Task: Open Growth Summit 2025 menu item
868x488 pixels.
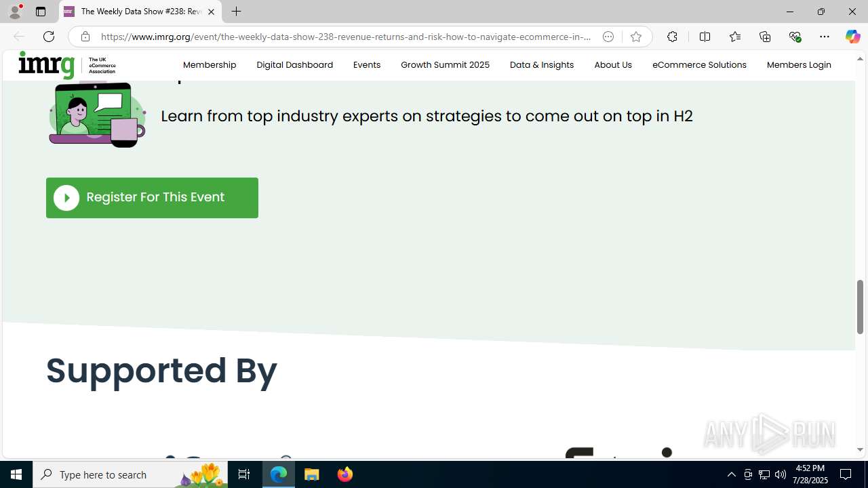Action: point(445,65)
